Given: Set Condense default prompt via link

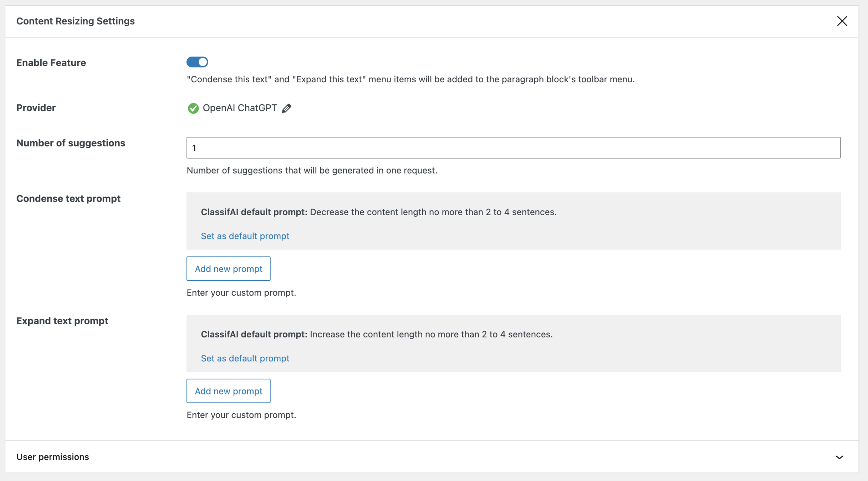Looking at the screenshot, I should 245,236.
